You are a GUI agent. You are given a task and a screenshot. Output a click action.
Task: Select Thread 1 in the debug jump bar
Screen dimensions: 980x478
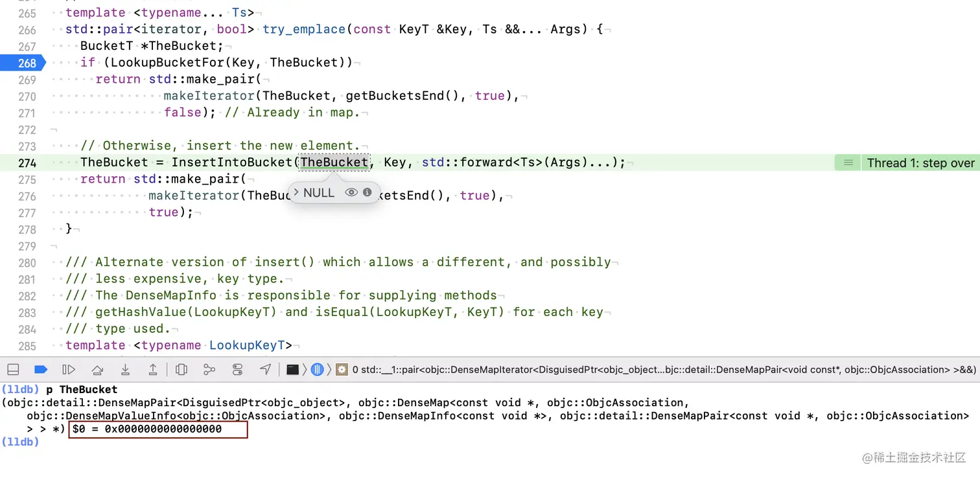317,370
